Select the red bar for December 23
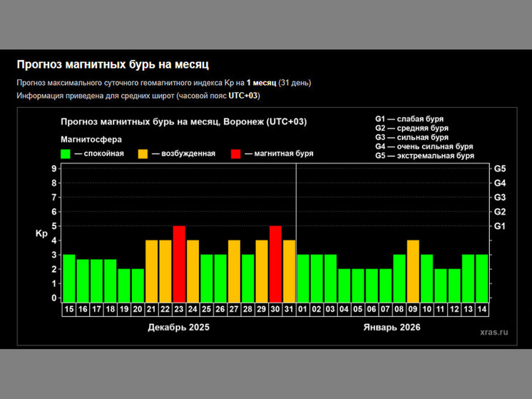Viewport: 532px width, 399px height. click(179, 263)
